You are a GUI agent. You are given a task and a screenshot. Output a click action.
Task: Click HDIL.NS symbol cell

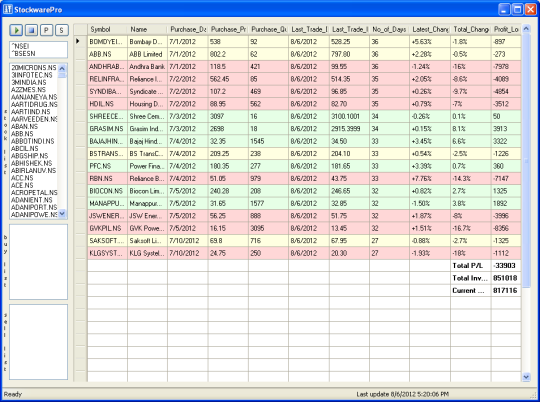107,104
